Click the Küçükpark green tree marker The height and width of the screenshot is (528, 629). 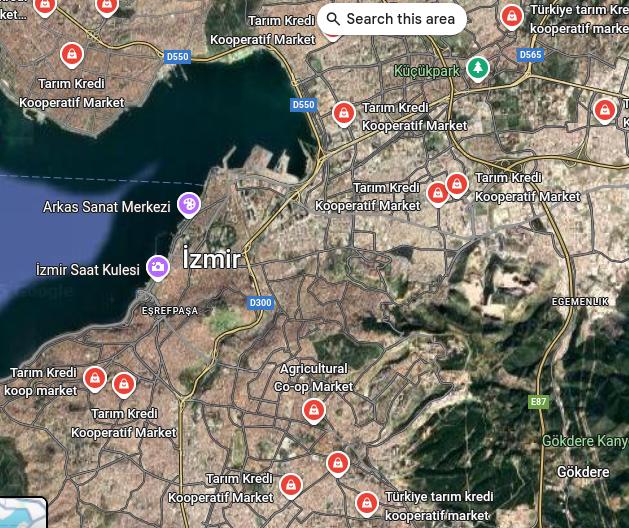480,67
